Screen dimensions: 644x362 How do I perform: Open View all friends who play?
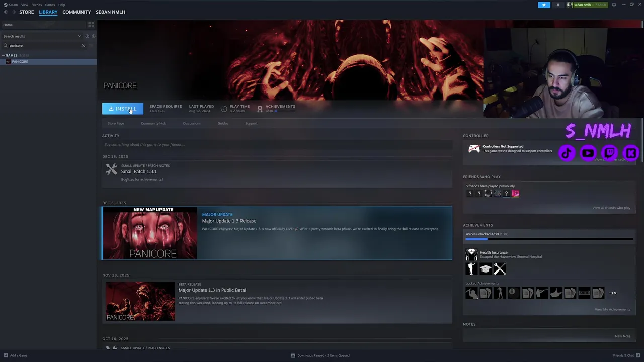[x=611, y=208]
